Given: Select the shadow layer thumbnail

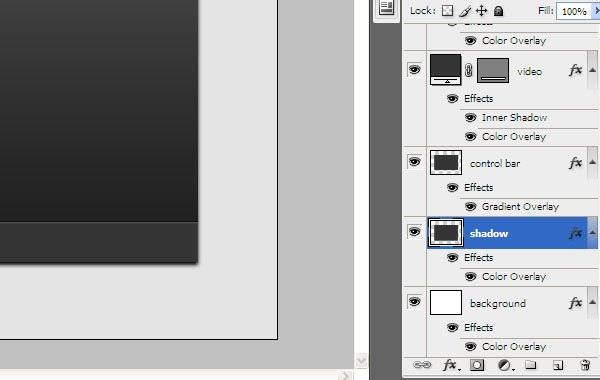Looking at the screenshot, I should [446, 233].
